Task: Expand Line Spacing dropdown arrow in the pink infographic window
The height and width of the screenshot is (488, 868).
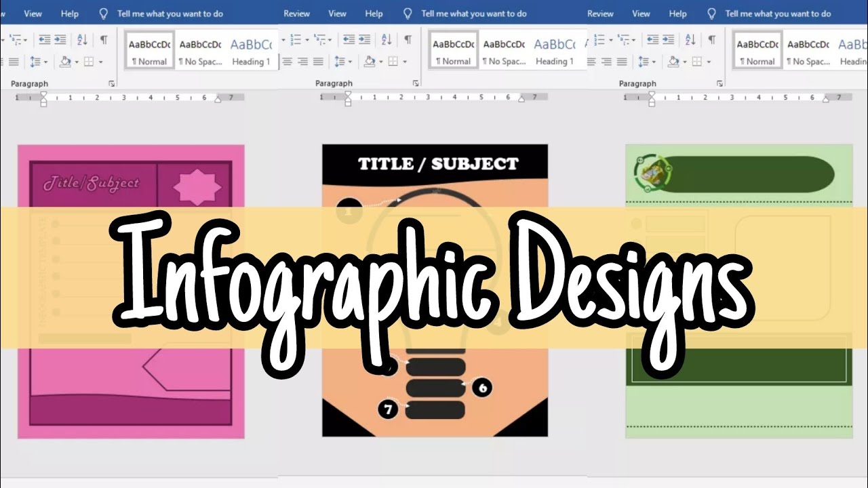Action: 45,62
